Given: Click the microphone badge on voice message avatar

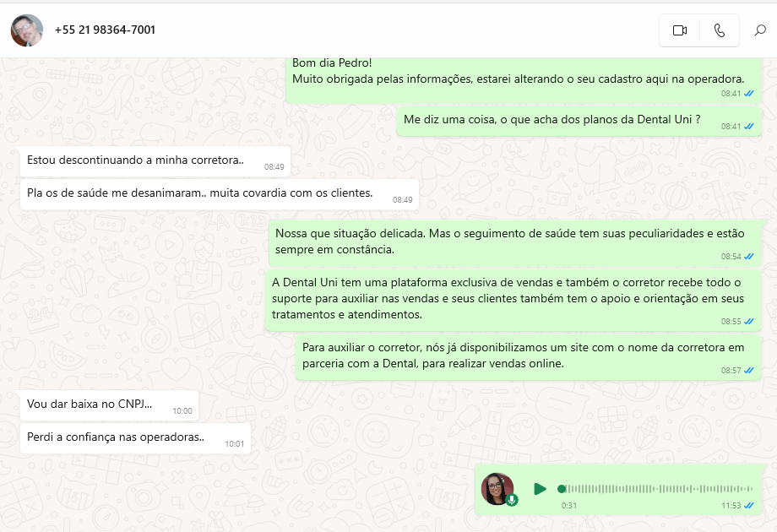Looking at the screenshot, I should point(513,500).
